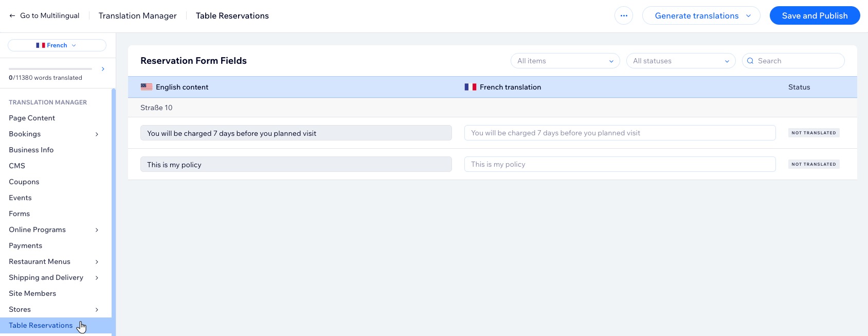The height and width of the screenshot is (336, 868).
Task: Expand the Shipping and Delivery chevron
Action: click(x=97, y=278)
